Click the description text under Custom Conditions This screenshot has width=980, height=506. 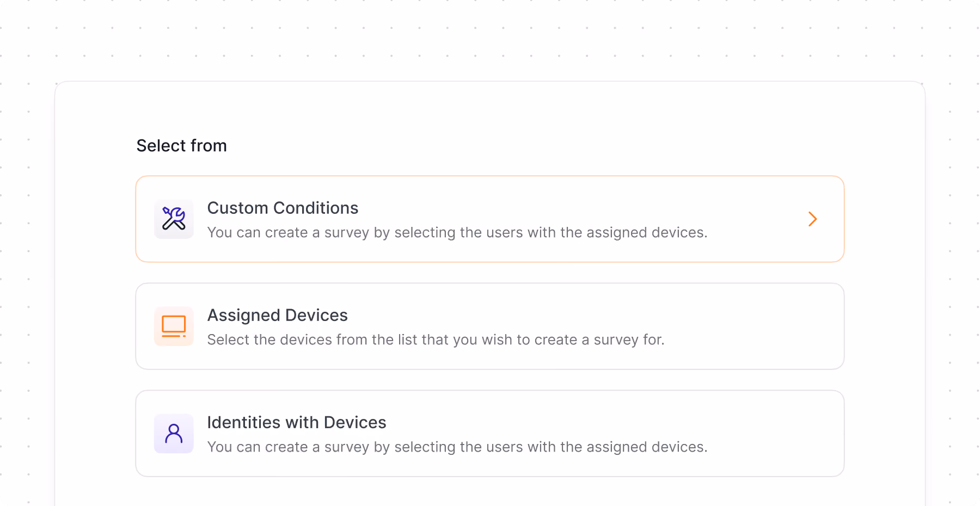point(457,232)
